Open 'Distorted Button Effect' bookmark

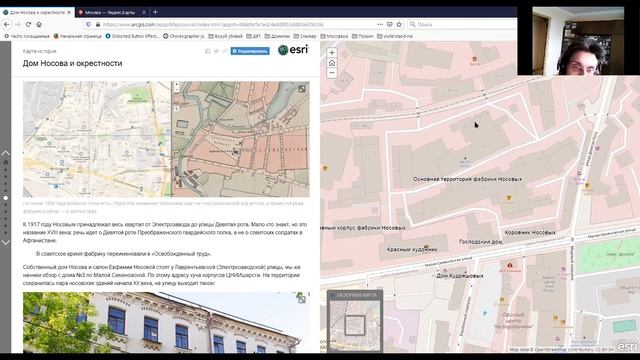[x=132, y=36]
